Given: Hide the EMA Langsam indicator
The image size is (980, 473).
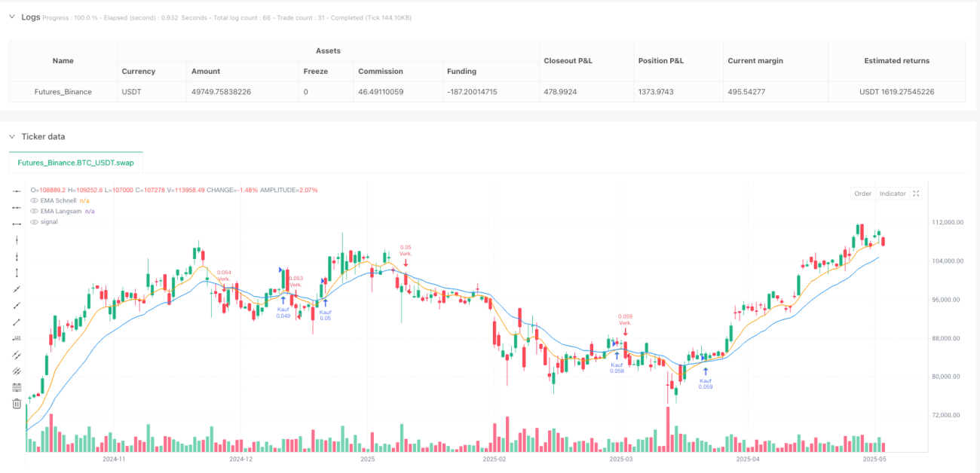Looking at the screenshot, I should click(33, 211).
